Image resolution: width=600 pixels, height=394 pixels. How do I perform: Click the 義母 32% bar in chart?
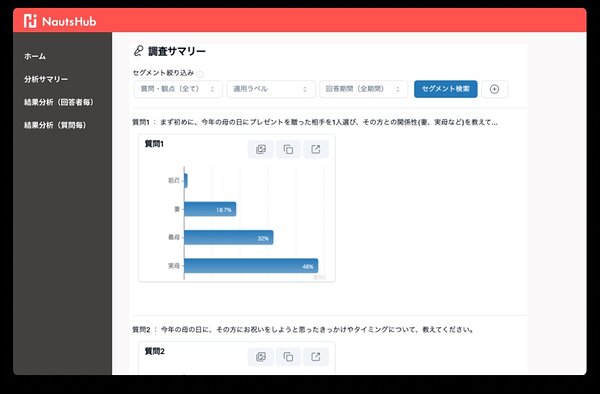click(229, 238)
